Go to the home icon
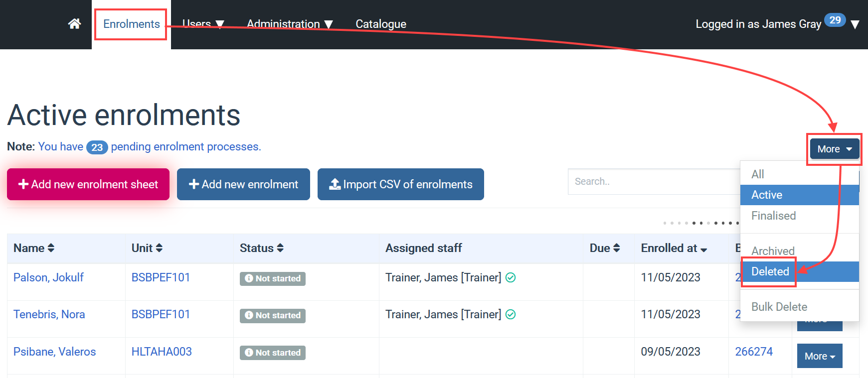 pos(74,24)
